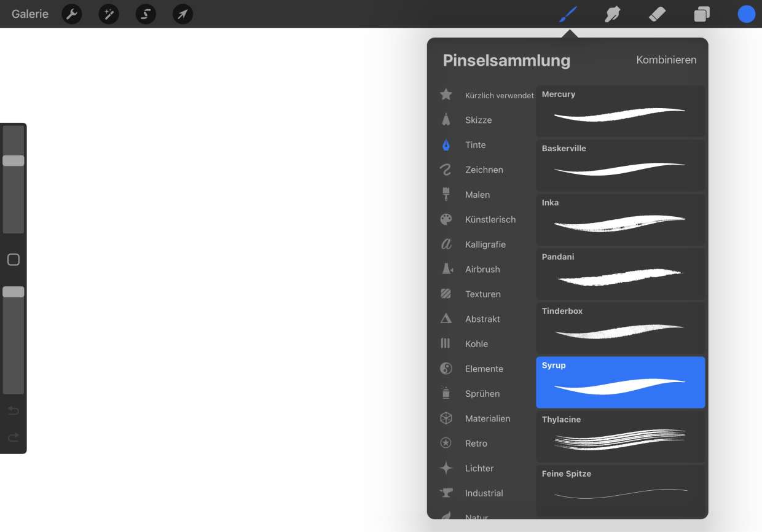Select the Selection tool (S icon)
Viewport: 762px width, 532px height.
pos(146,14)
